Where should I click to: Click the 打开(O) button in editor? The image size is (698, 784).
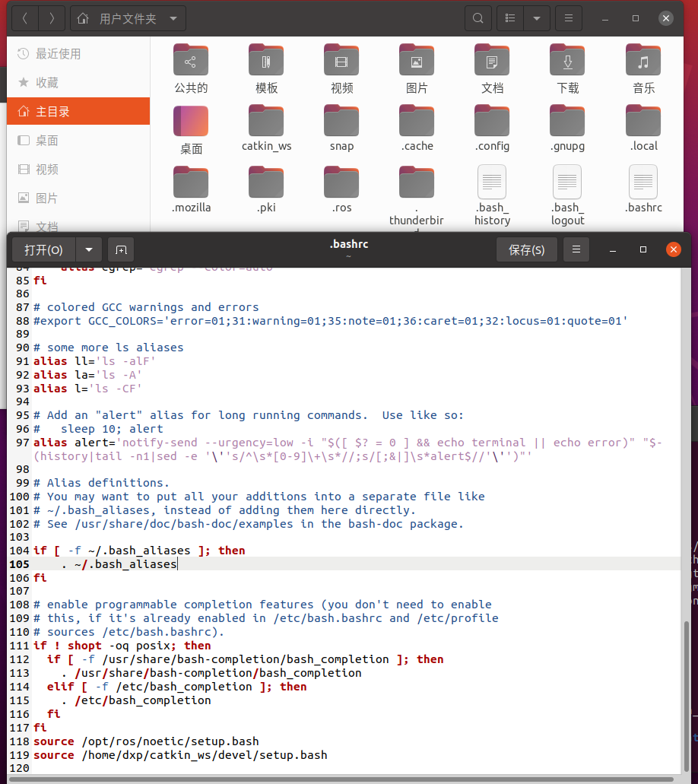(43, 249)
